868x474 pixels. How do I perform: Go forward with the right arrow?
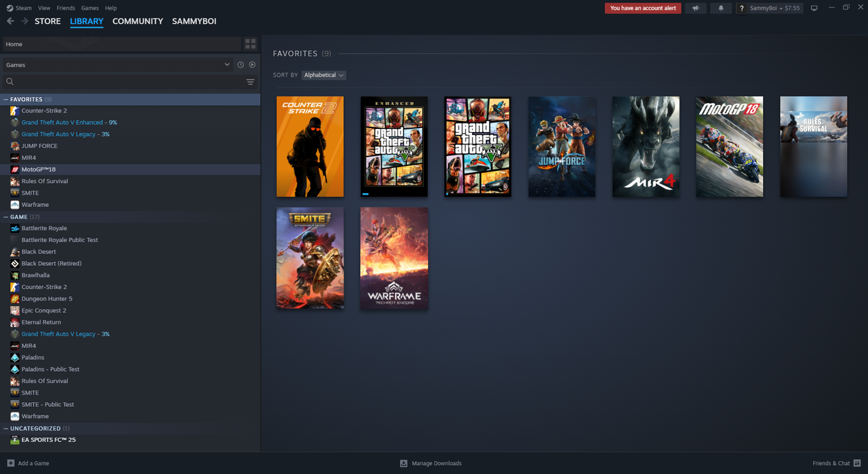[24, 21]
